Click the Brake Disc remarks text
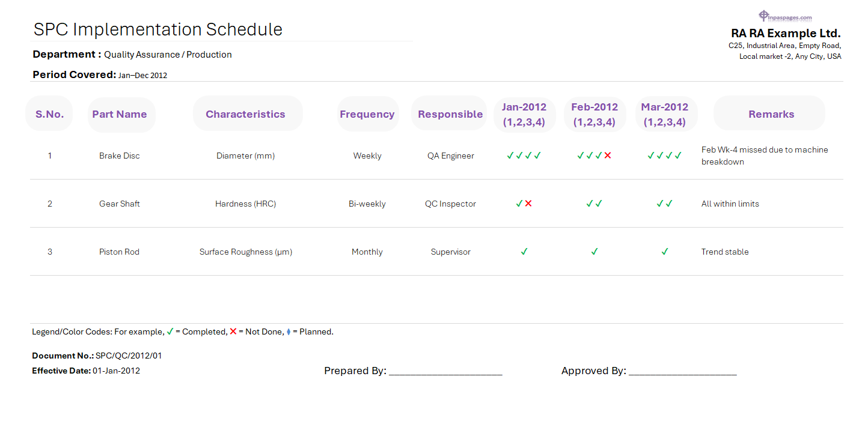 pyautogui.click(x=765, y=156)
